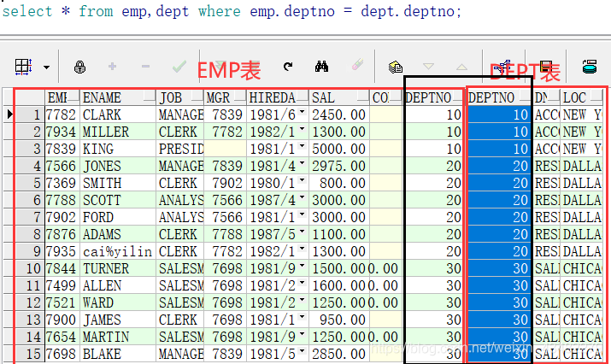Click salary 1100.00 cell

pos(339,234)
